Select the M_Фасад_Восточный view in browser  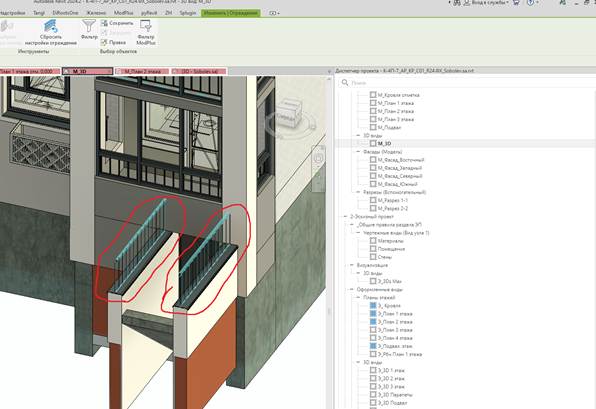coord(401,160)
